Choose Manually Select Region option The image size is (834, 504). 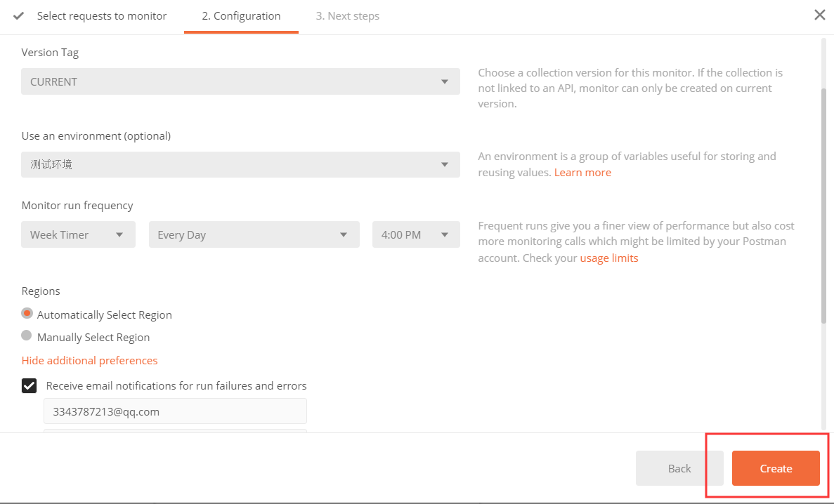coord(27,336)
